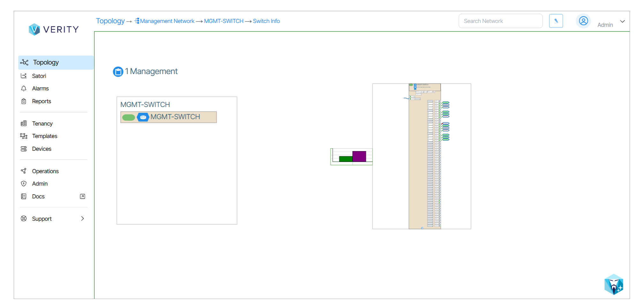The height and width of the screenshot is (307, 644).
Task: Click the blue clipboard Management icon
Action: 118,72
